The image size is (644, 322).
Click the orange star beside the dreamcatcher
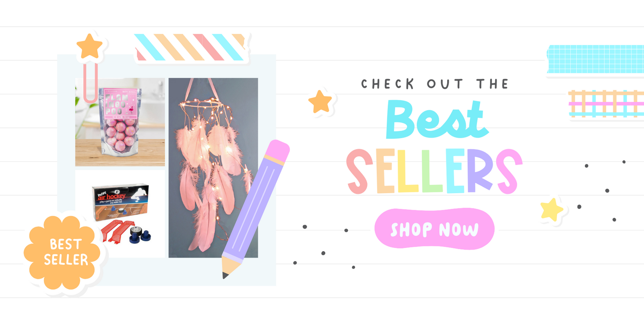click(x=320, y=101)
